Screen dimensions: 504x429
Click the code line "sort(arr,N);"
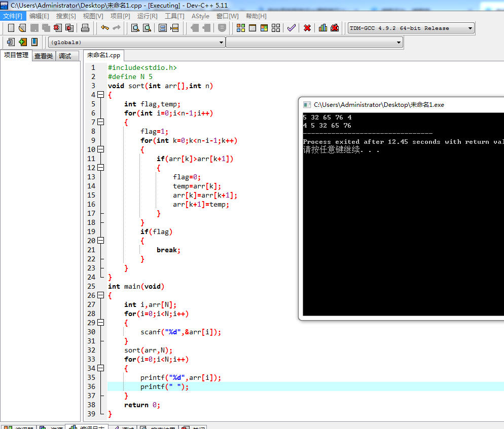coord(148,350)
